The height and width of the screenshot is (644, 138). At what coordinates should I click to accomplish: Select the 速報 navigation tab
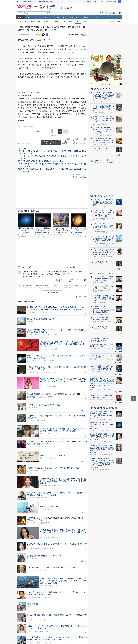pyautogui.click(x=28, y=17)
